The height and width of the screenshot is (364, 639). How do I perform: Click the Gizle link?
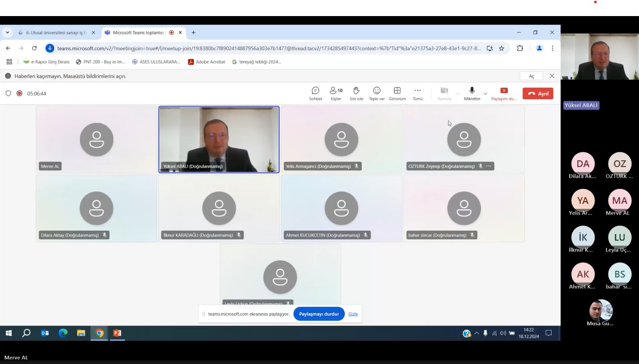(353, 314)
